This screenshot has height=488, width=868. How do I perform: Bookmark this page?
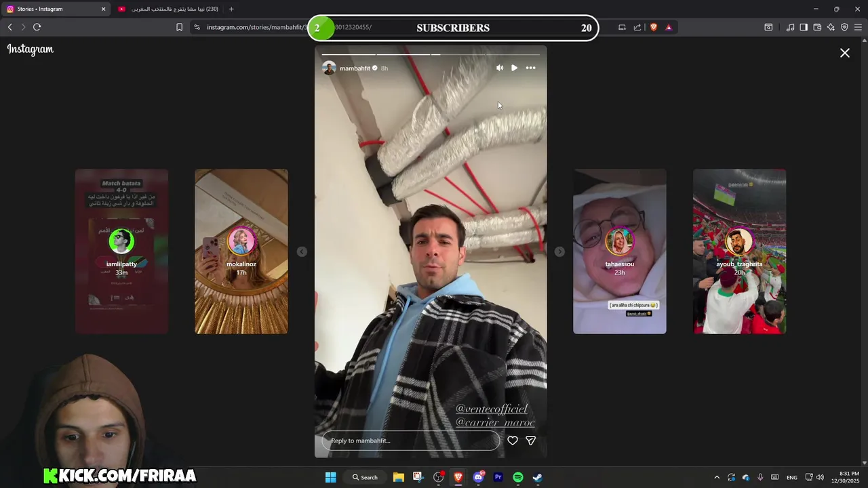179,27
